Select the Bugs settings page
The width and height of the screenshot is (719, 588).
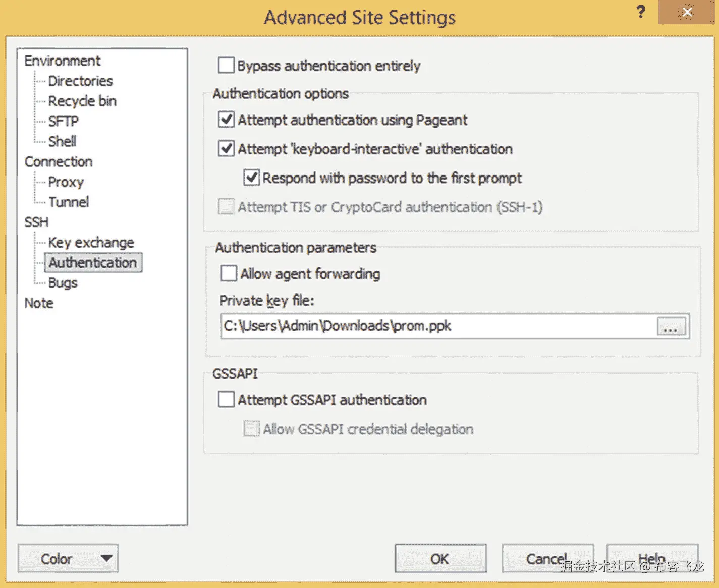(63, 282)
